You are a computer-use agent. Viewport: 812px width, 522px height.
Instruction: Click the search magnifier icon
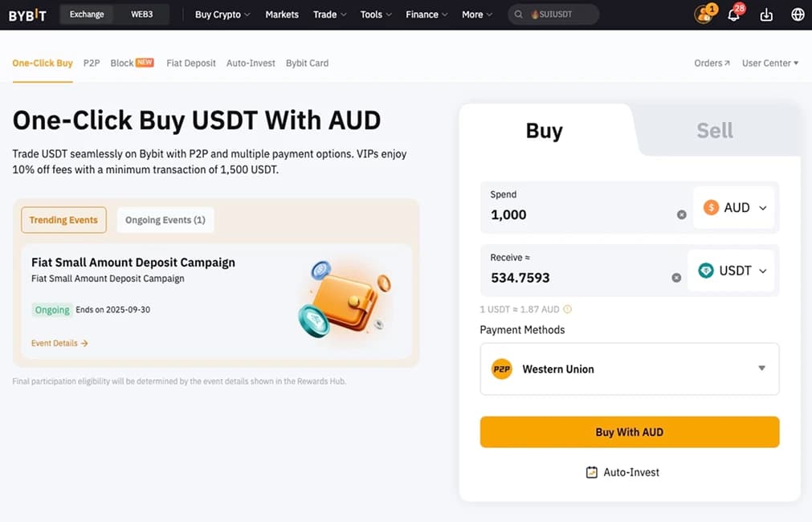point(518,14)
